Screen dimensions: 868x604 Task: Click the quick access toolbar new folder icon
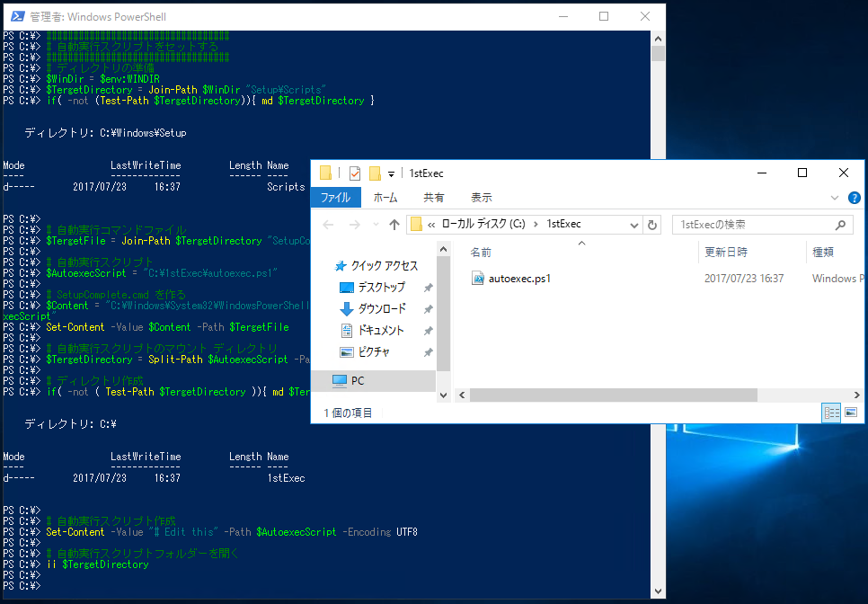375,173
